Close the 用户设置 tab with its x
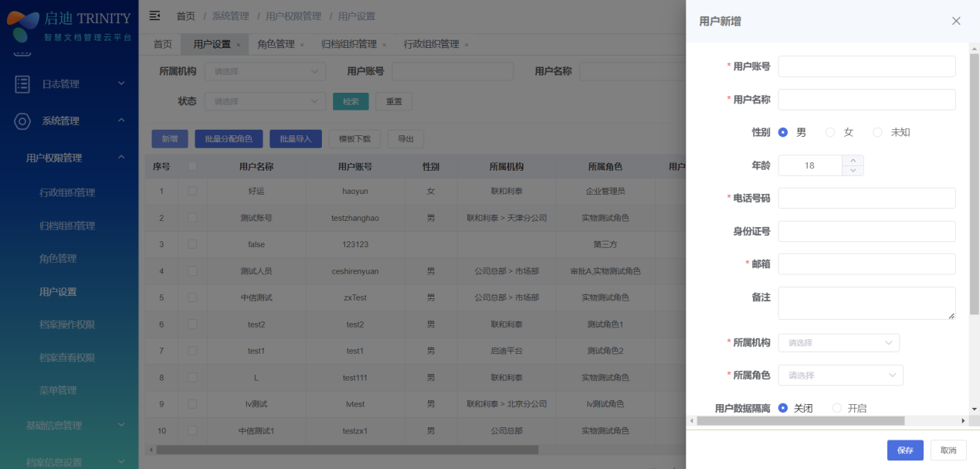 [239, 45]
